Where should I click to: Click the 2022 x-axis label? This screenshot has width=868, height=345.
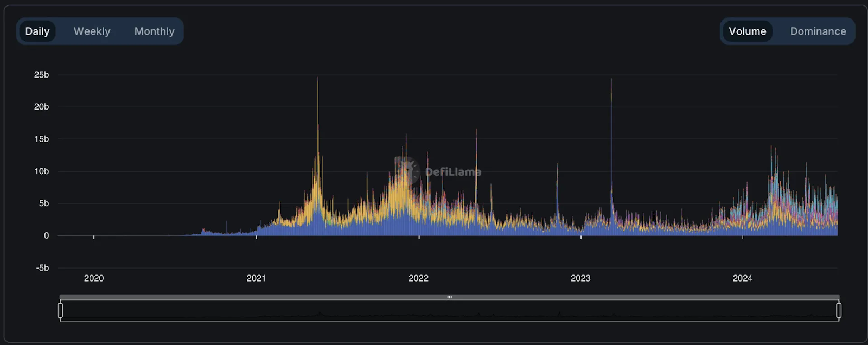(418, 278)
